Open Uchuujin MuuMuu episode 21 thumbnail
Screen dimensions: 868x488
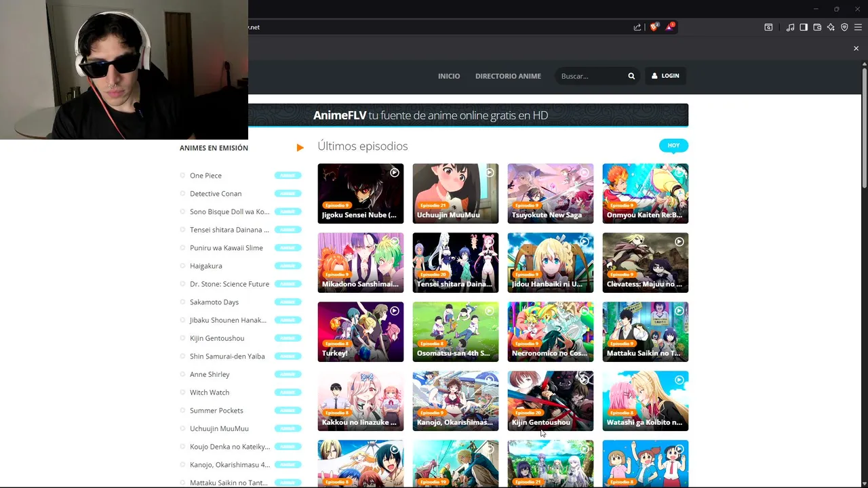tap(456, 193)
